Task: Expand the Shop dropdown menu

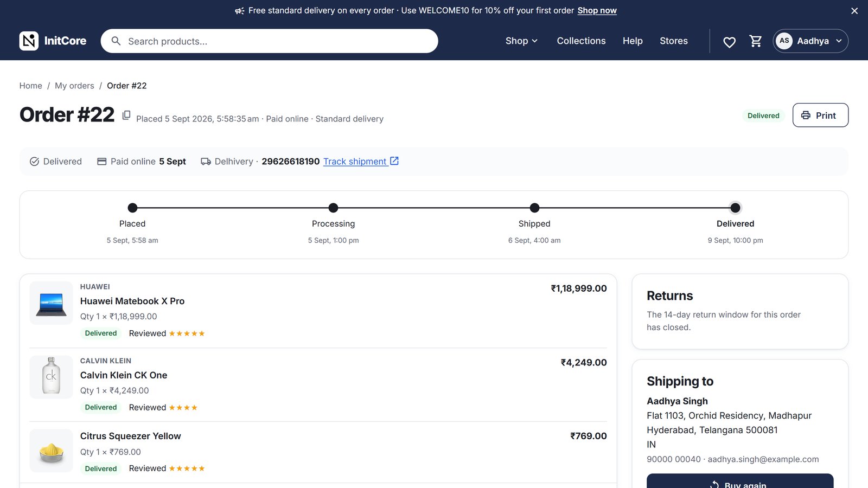Action: tap(521, 41)
